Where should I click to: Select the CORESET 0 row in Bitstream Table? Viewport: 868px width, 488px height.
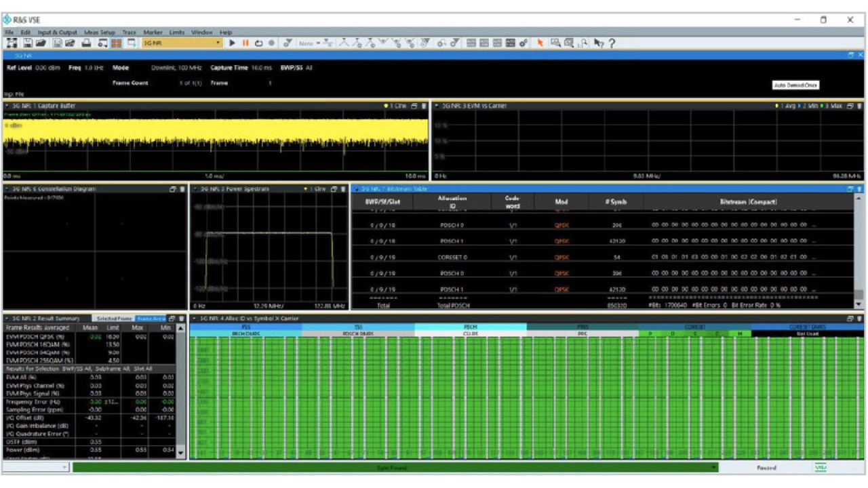(x=602, y=258)
